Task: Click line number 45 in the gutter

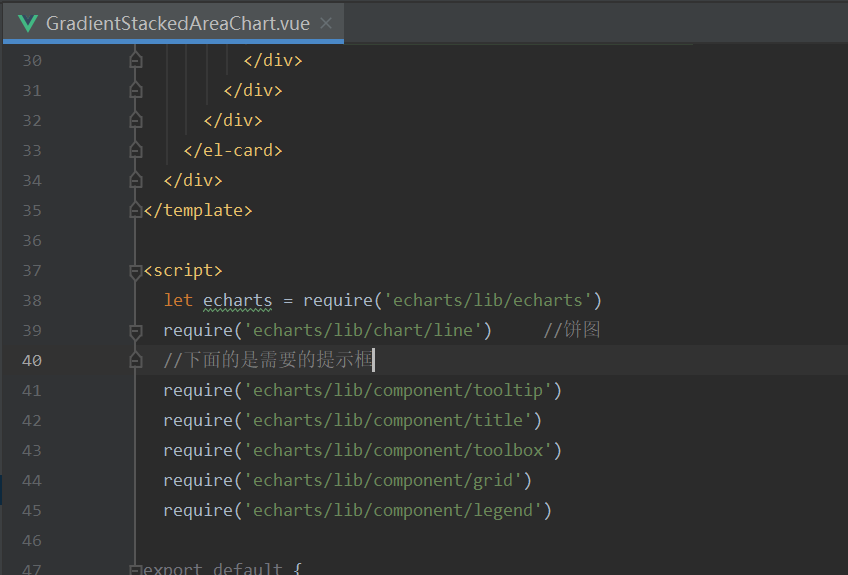Action: (32, 511)
